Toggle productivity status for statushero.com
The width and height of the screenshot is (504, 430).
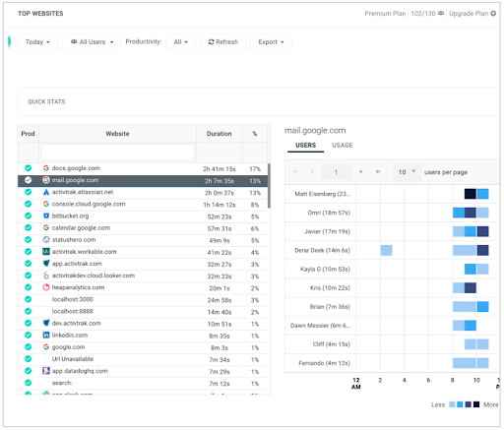(x=29, y=240)
